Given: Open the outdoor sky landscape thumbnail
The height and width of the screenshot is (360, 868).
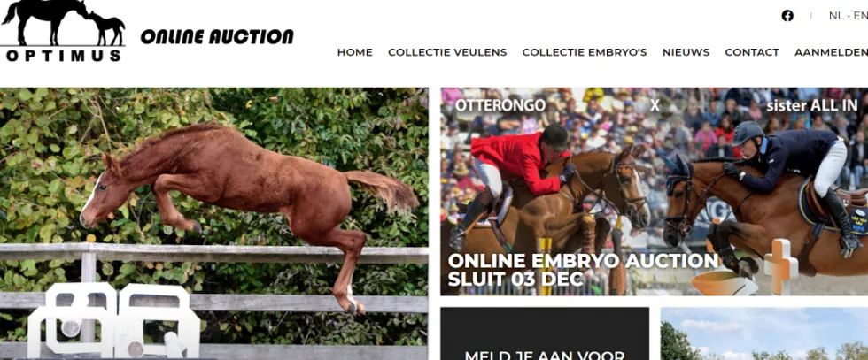Looking at the screenshot, I should 763,333.
